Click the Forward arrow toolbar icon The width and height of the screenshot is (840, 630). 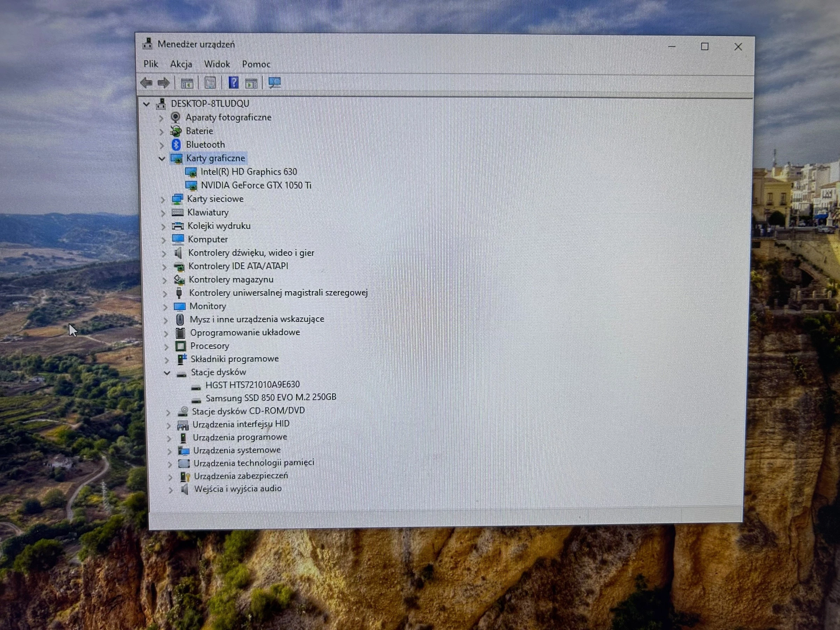(x=164, y=83)
